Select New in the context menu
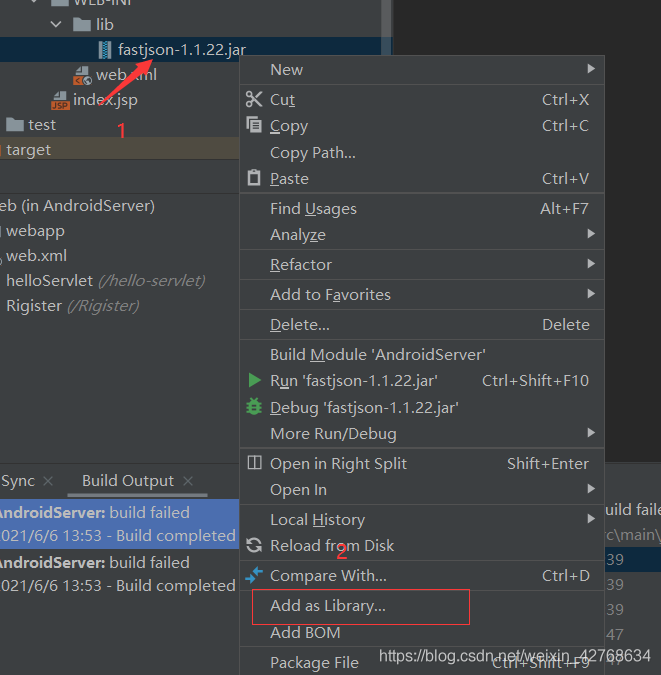 tap(422, 70)
